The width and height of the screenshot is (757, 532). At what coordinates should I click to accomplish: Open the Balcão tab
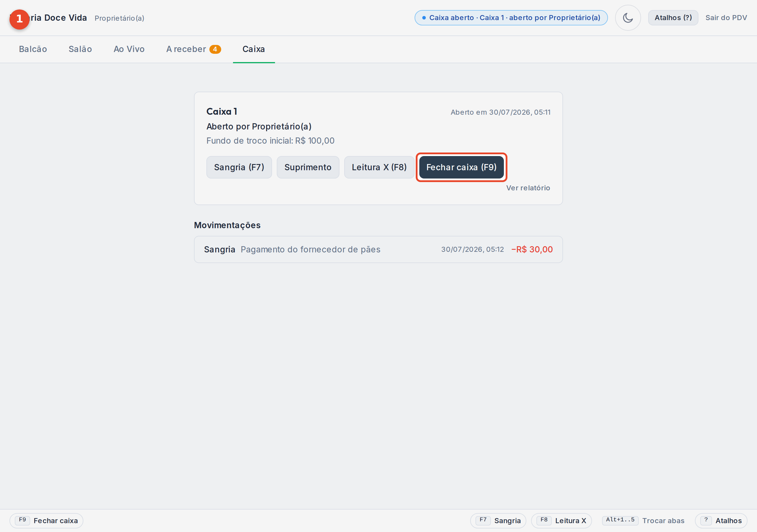pyautogui.click(x=33, y=49)
